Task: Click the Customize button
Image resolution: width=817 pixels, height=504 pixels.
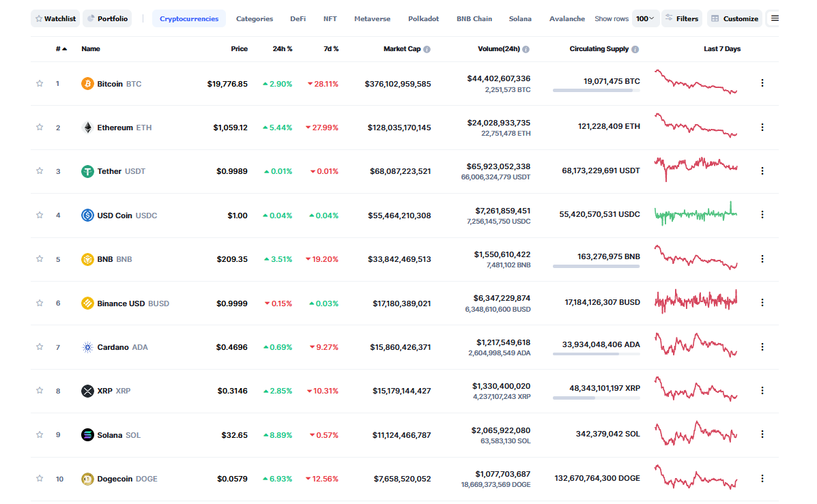Action: click(x=734, y=18)
